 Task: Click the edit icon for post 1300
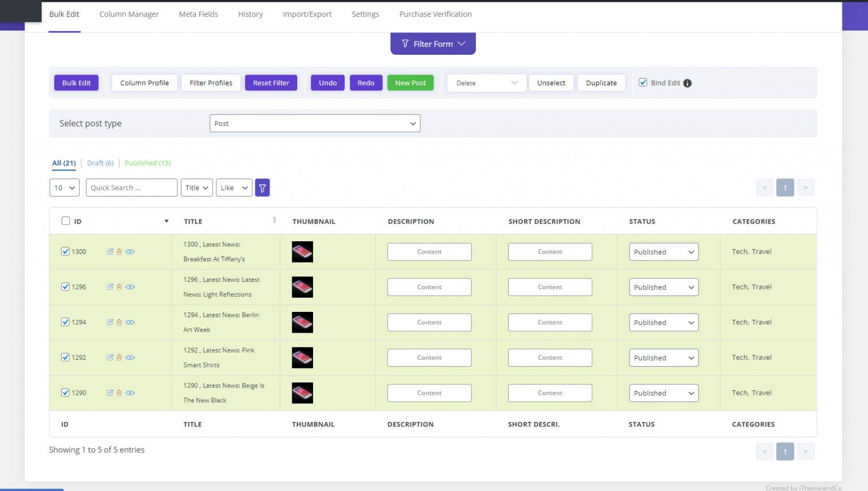[x=110, y=251]
